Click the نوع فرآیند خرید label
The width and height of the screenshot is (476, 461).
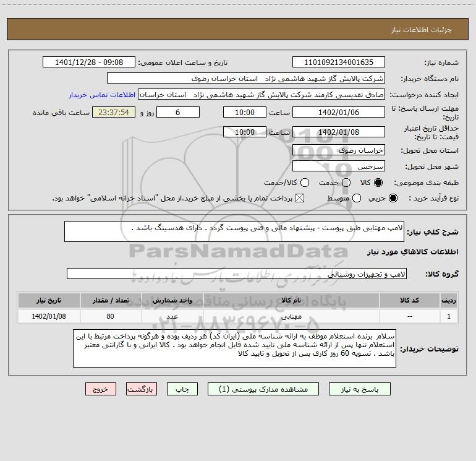tap(433, 198)
